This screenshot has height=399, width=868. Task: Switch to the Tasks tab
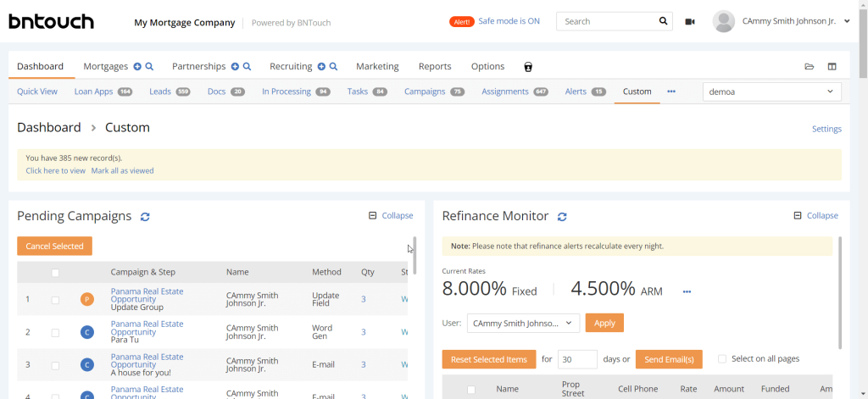[368, 91]
